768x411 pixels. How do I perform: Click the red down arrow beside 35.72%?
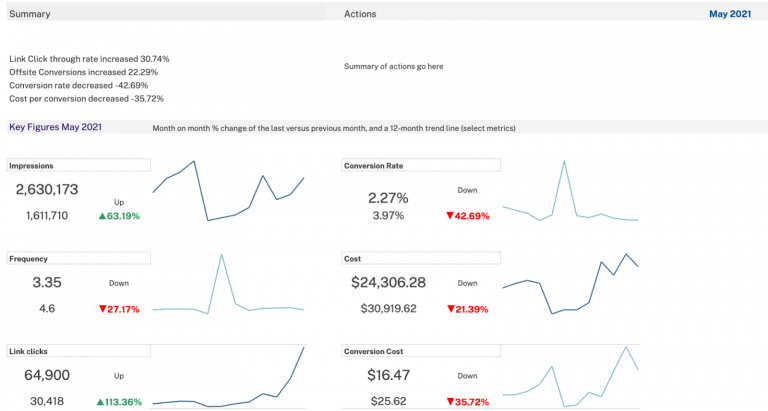(x=451, y=402)
